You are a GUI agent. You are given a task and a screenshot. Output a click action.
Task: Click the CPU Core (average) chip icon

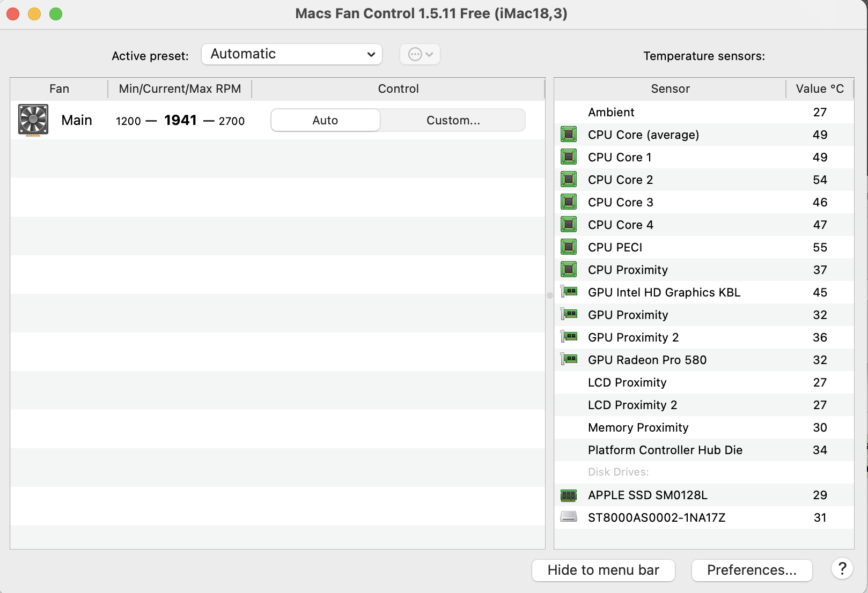pyautogui.click(x=569, y=135)
